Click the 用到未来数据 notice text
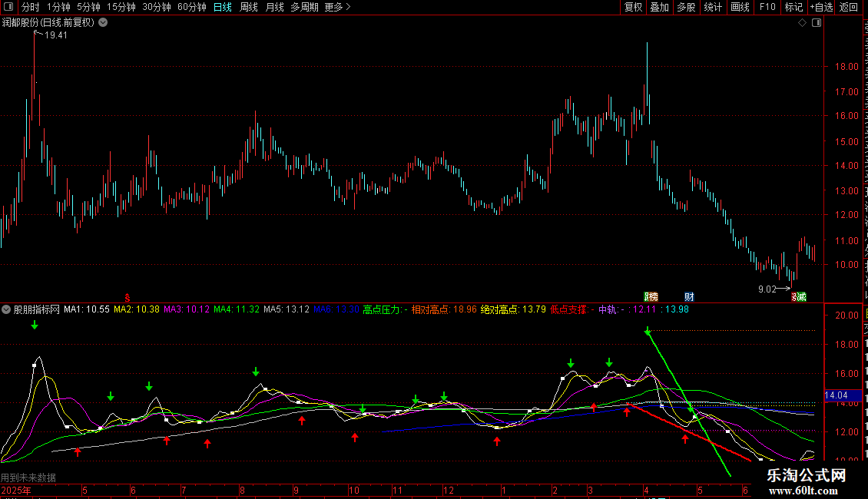This screenshot has width=868, height=499. click(x=28, y=478)
